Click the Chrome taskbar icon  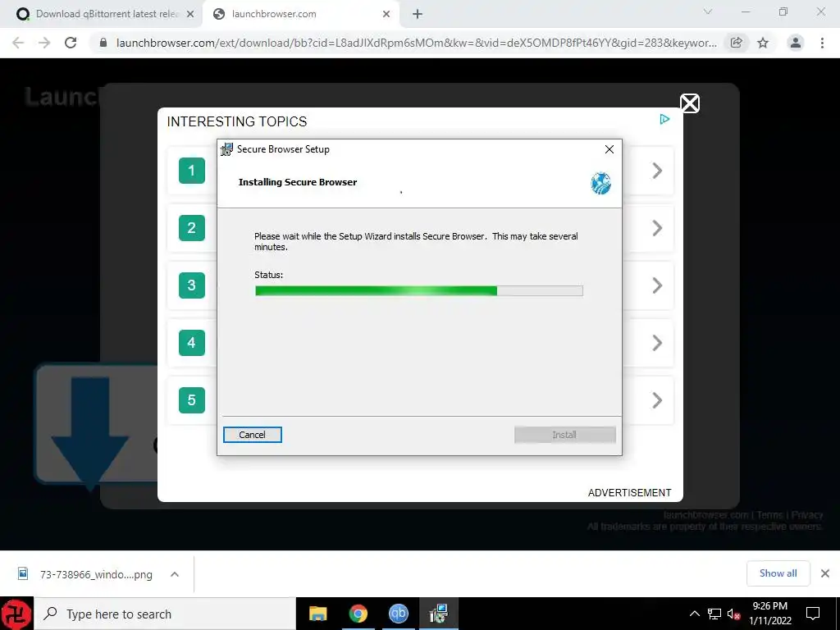tap(358, 614)
